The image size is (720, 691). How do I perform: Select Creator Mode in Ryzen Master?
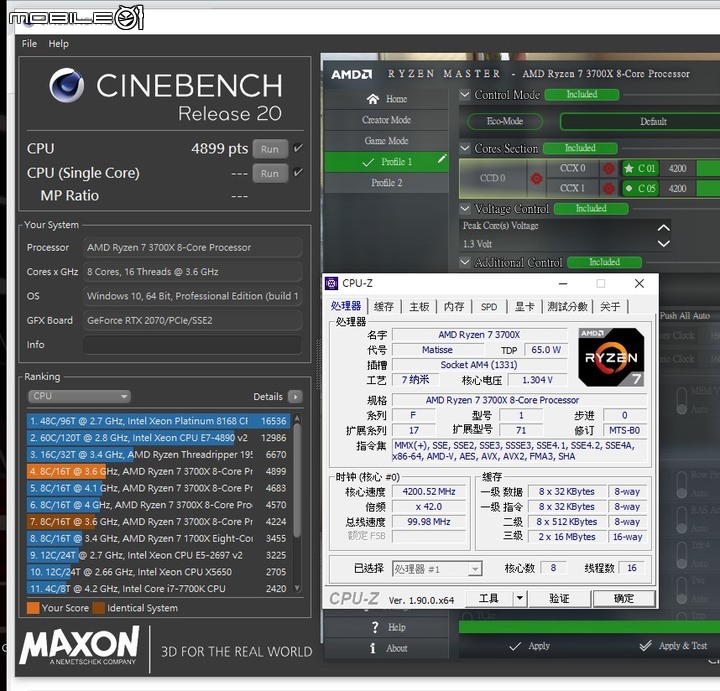386,120
